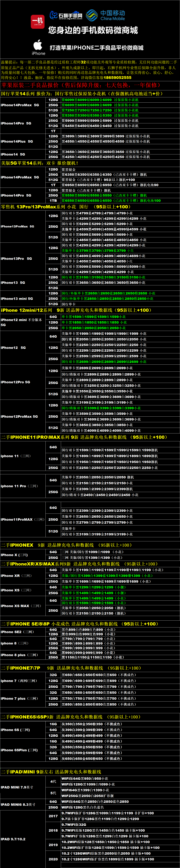The height and width of the screenshot is (868, 180).
Task: Select the iPhone12Pro 5G model label
Action: point(15,382)
